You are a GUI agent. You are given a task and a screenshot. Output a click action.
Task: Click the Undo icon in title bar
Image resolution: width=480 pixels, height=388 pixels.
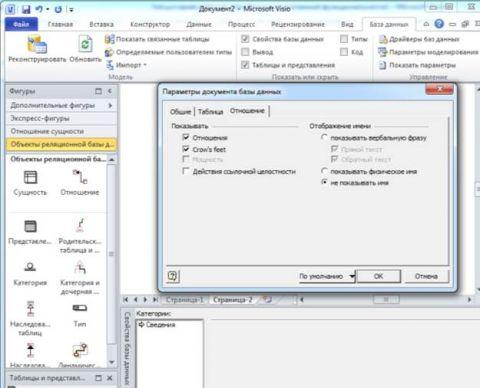(x=39, y=9)
